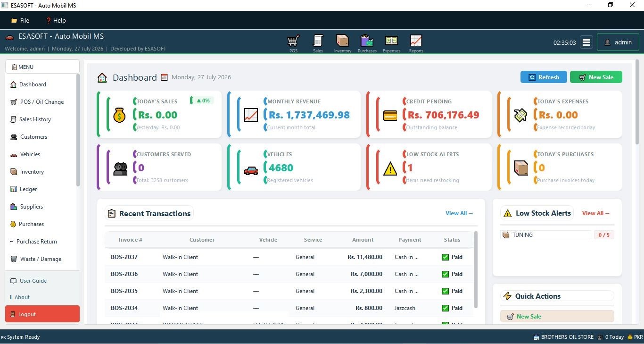Click the blue Refresh button

[x=544, y=77]
